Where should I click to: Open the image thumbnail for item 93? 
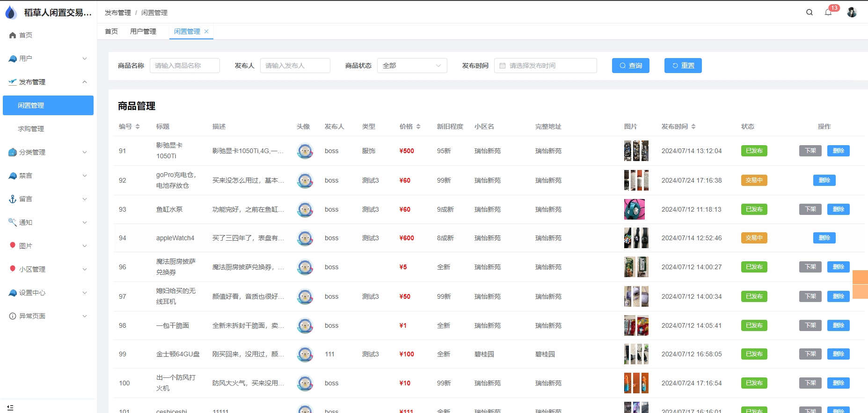pos(635,209)
